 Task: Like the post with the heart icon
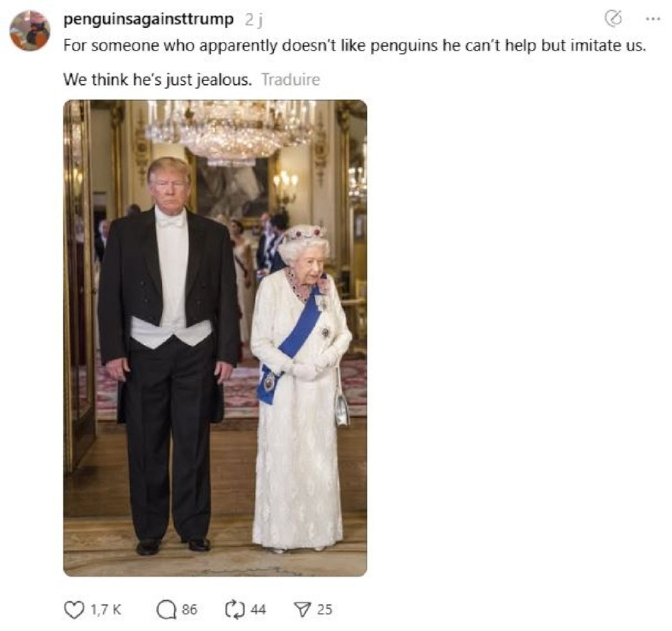tap(73, 609)
